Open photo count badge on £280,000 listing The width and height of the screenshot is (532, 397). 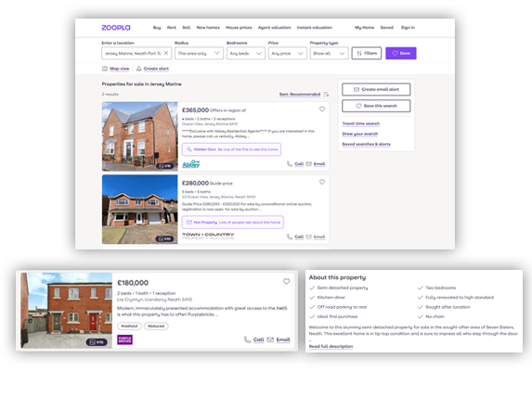point(164,238)
